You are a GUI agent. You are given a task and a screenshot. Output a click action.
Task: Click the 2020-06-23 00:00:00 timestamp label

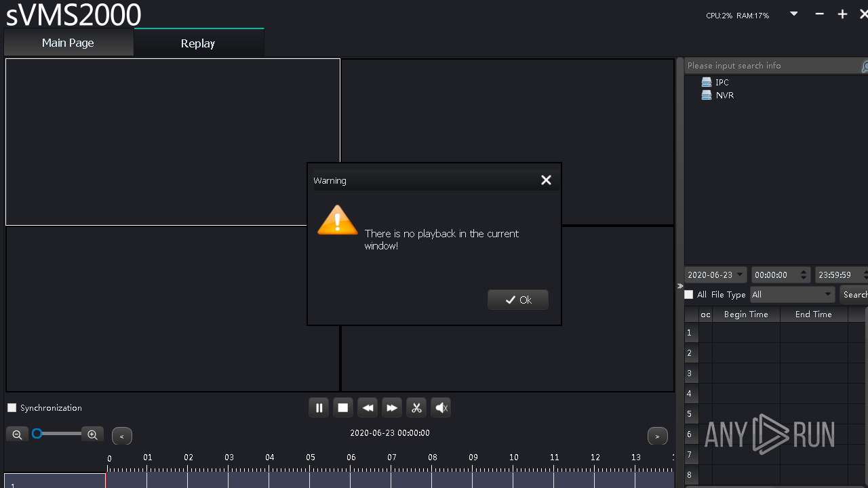point(390,432)
